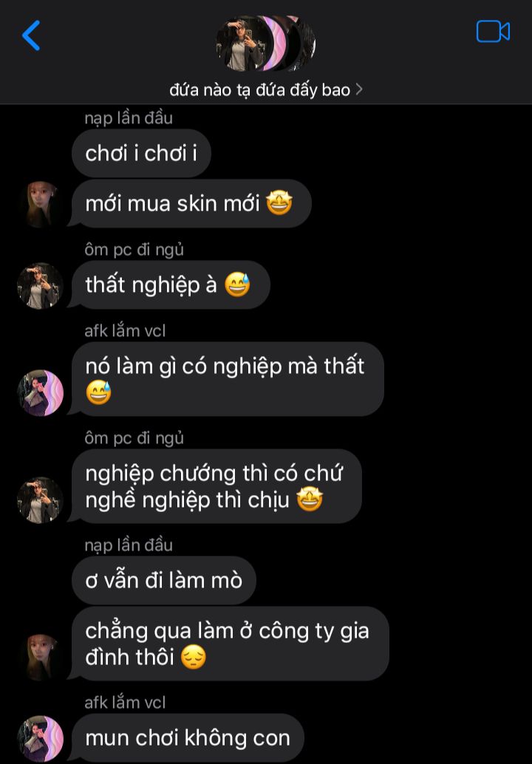The image size is (532, 764).
Task: Select 'nghiệp chướng thì có chứ' message bubble
Action: 216,486
